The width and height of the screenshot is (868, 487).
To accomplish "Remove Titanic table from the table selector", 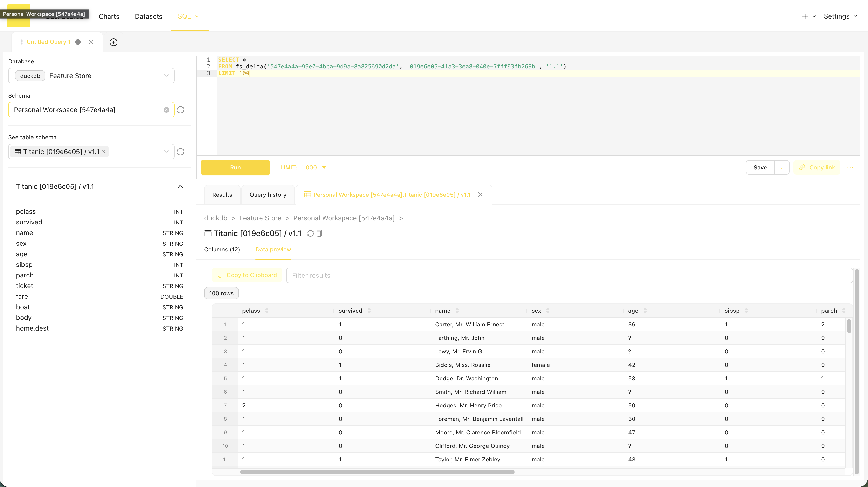I will click(104, 152).
